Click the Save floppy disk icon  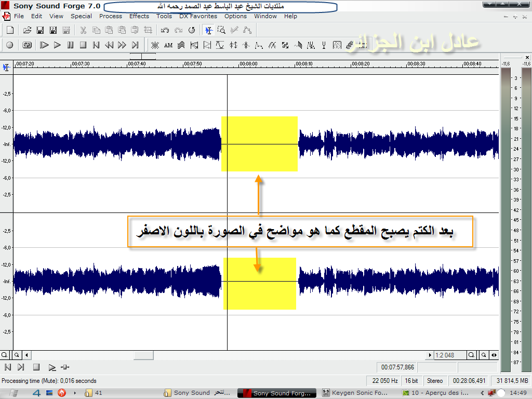click(x=40, y=30)
